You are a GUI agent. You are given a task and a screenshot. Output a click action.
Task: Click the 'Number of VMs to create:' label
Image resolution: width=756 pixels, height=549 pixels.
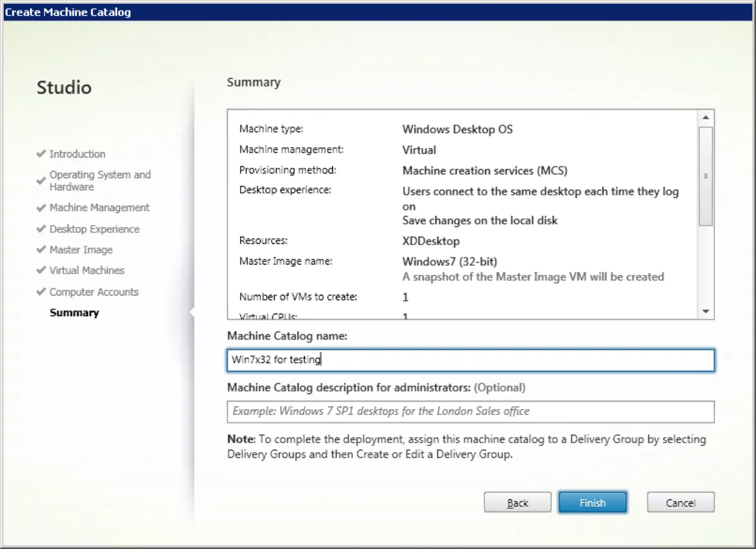pos(298,296)
